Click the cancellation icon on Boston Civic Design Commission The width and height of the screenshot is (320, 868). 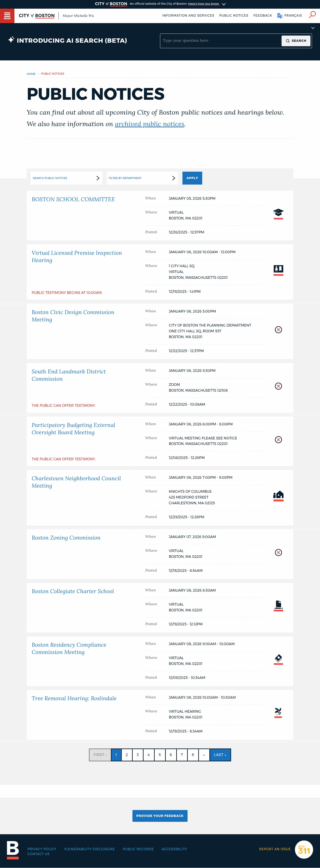[x=278, y=330]
